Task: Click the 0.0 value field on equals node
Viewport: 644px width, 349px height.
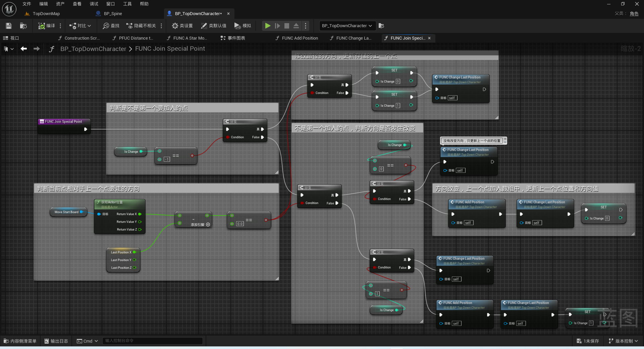Action: pos(239,224)
